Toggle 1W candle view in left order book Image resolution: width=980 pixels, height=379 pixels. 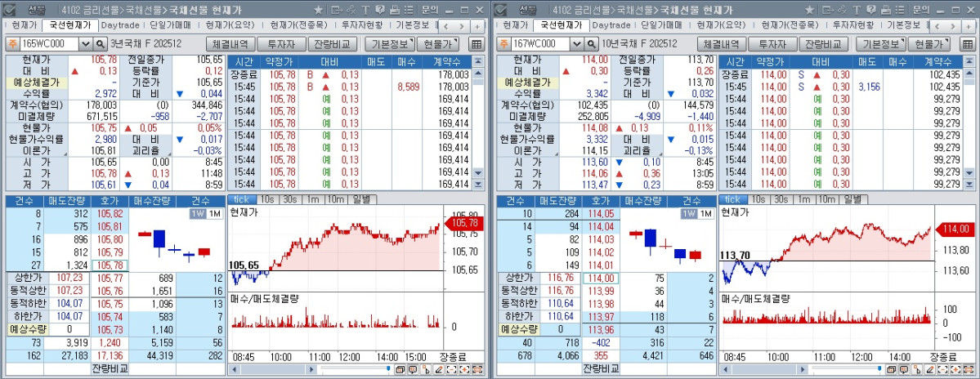click(198, 213)
